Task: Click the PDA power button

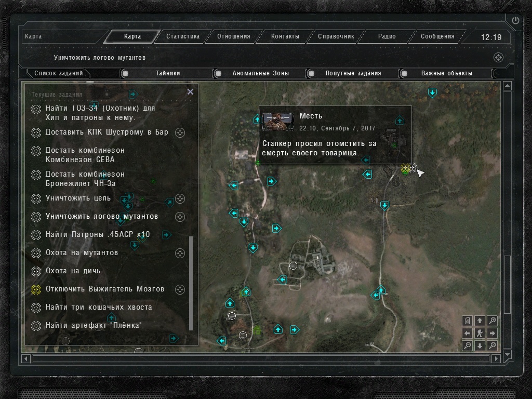Action: (515, 21)
